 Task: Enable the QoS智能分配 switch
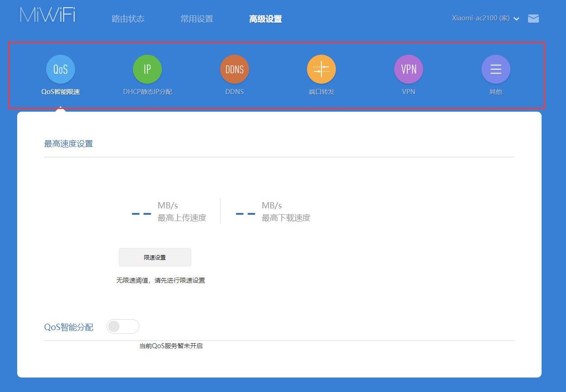123,326
